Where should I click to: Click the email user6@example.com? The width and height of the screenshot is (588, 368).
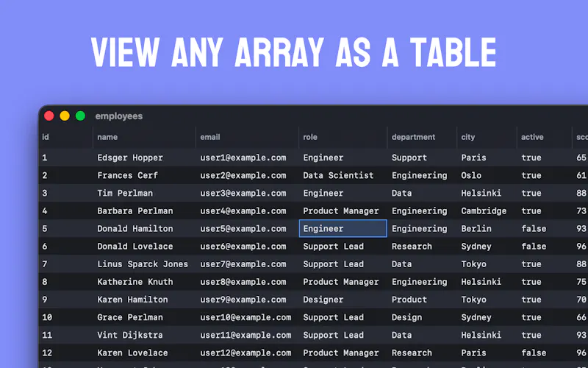[243, 247]
